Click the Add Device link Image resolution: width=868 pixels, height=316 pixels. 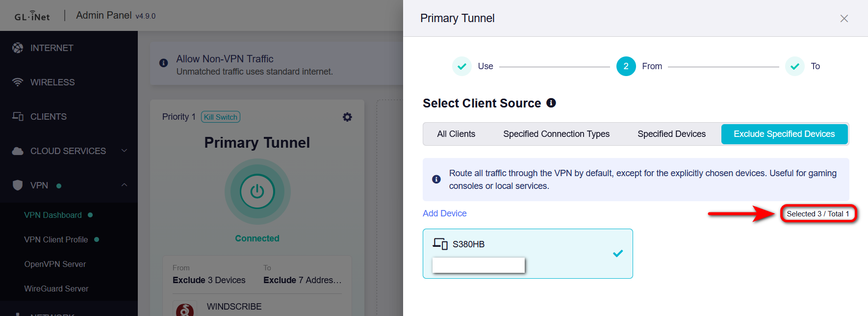click(444, 213)
